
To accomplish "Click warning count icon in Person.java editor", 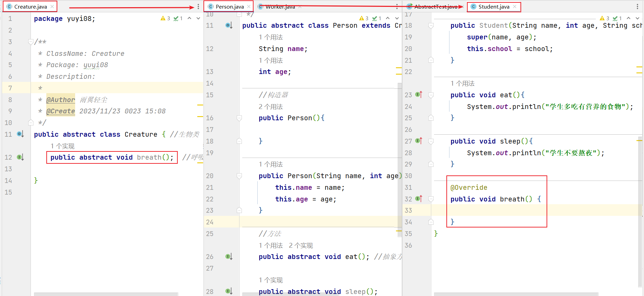I will [x=364, y=18].
